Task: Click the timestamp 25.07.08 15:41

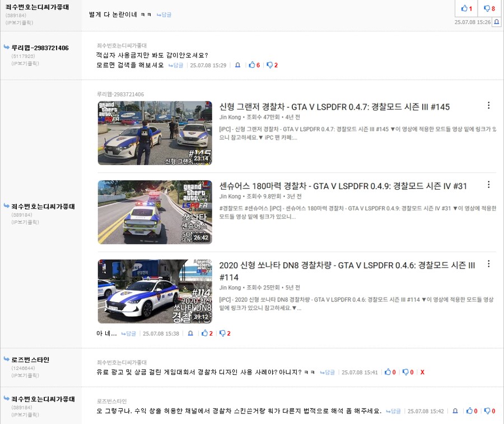Action: [360, 372]
